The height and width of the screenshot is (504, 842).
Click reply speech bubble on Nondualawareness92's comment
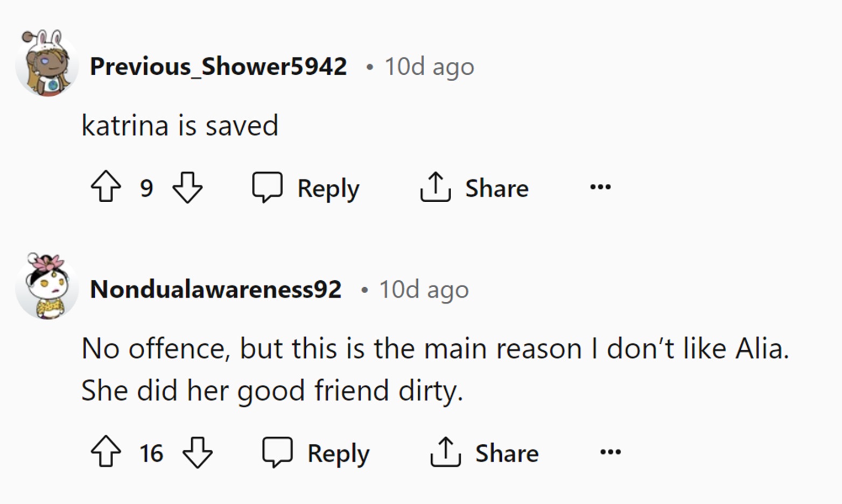[277, 451]
